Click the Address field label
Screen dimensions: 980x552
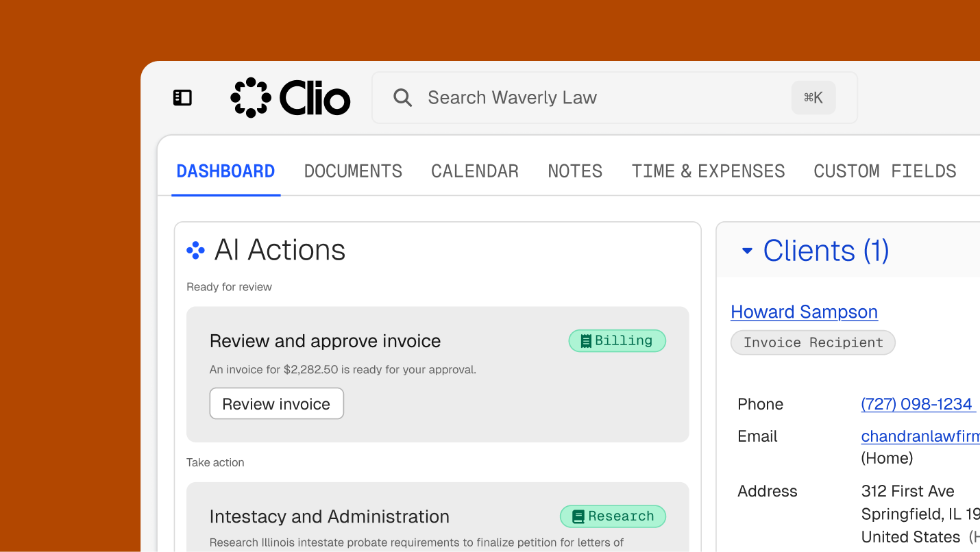(768, 491)
